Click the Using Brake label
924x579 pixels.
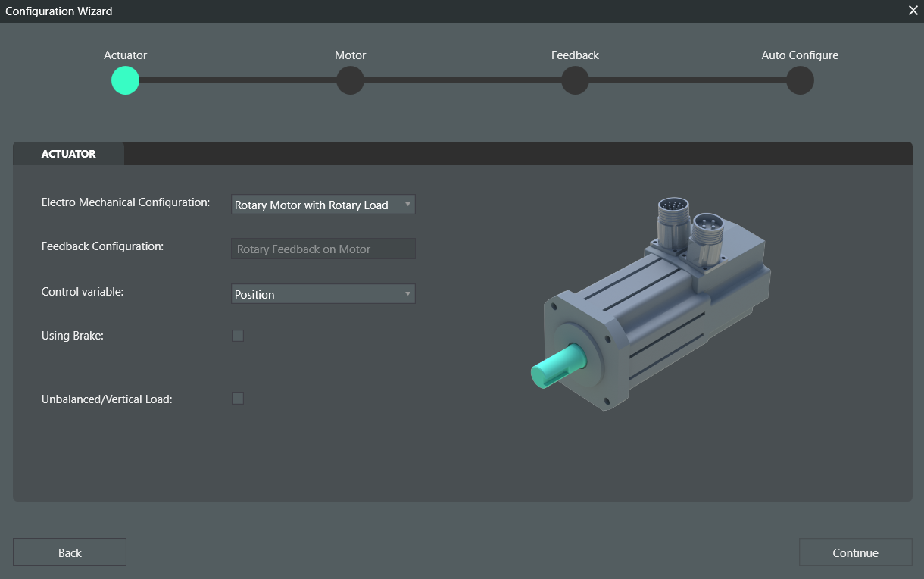click(73, 336)
